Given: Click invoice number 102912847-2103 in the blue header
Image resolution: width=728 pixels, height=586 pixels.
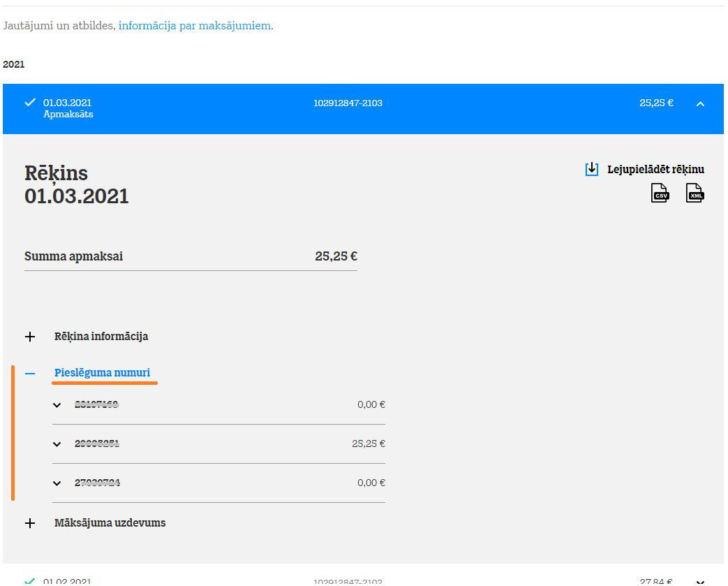Looking at the screenshot, I should coord(348,103).
